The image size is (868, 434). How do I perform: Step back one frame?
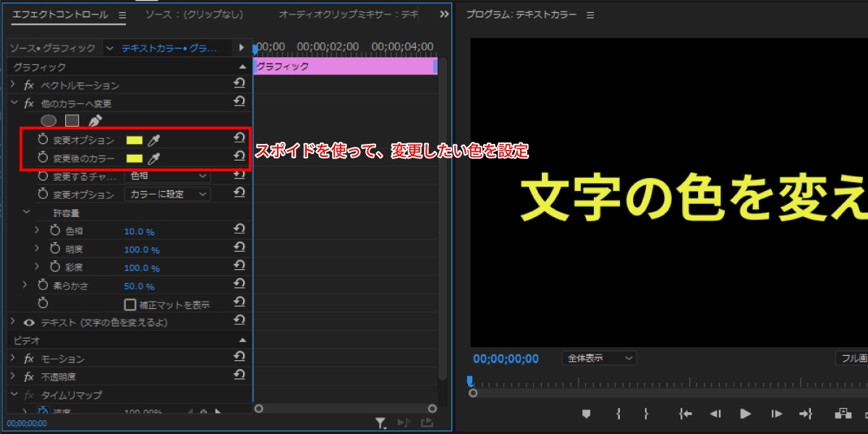(x=715, y=414)
